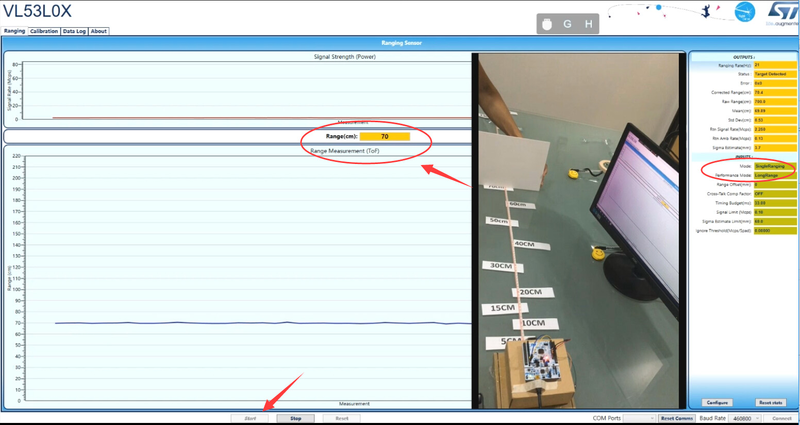This screenshot has height=425, width=800.
Task: Click the Range(cm) value showing 70
Action: click(385, 136)
